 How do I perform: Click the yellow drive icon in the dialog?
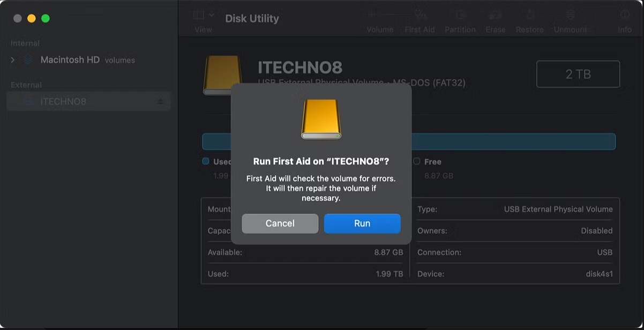(321, 119)
